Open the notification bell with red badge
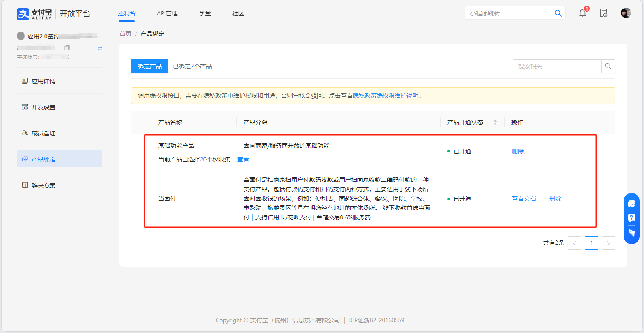 (x=582, y=13)
